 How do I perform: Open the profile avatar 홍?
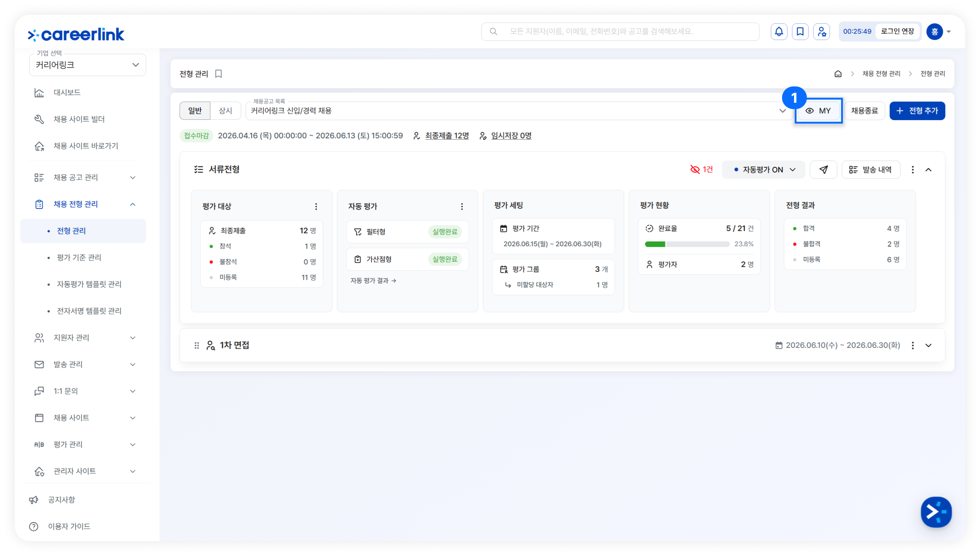click(x=934, y=32)
